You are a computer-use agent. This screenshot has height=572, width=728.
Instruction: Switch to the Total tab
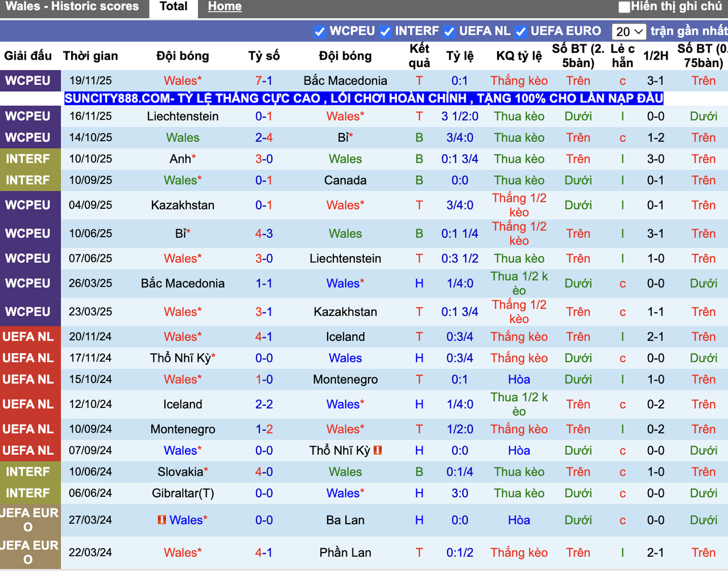coord(173,7)
